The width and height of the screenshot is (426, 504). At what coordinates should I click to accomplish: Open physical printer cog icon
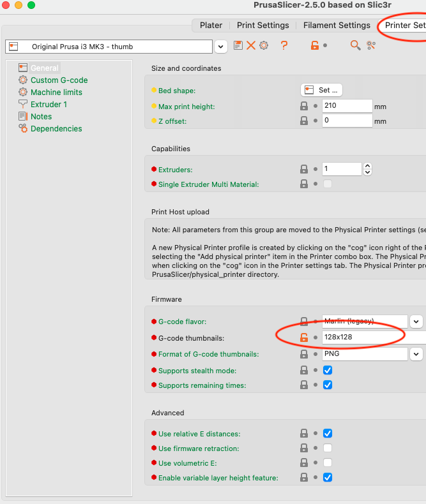coord(264,45)
